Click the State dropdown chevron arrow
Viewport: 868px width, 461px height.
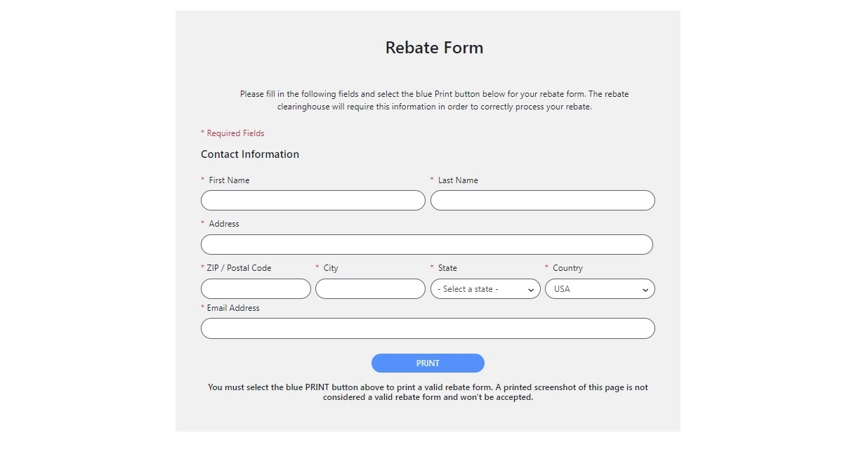[532, 288]
